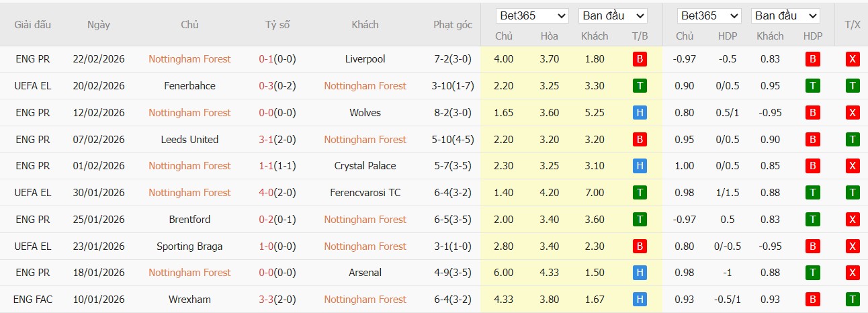Click green HDP T badge in Brentford row
The height and width of the screenshot is (313, 868).
point(812,220)
